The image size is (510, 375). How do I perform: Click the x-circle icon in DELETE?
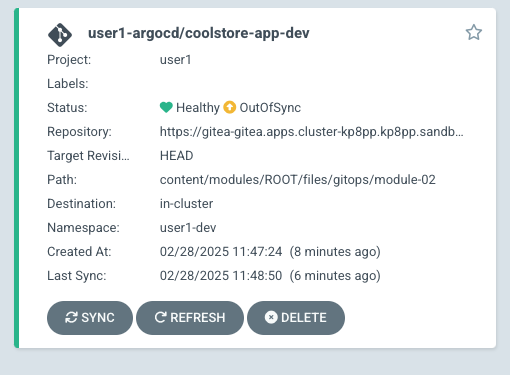coord(271,317)
